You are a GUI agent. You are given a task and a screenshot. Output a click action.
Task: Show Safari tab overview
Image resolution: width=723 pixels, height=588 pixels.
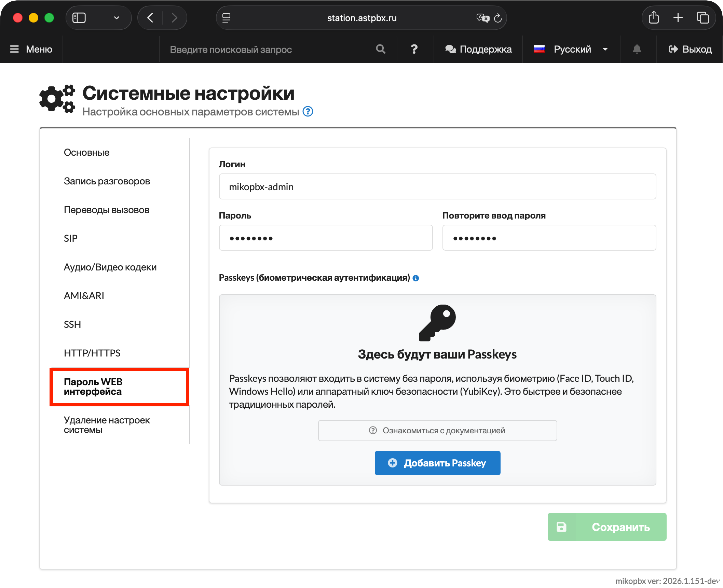[x=702, y=18]
